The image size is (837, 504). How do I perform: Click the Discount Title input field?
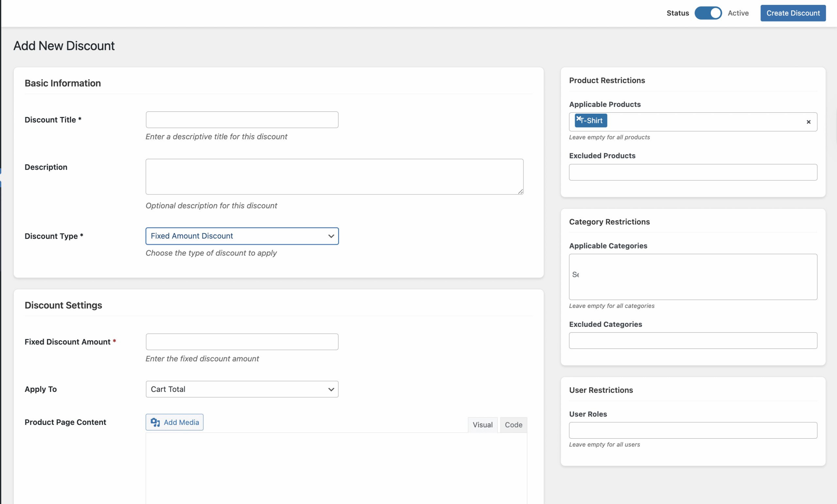click(242, 120)
